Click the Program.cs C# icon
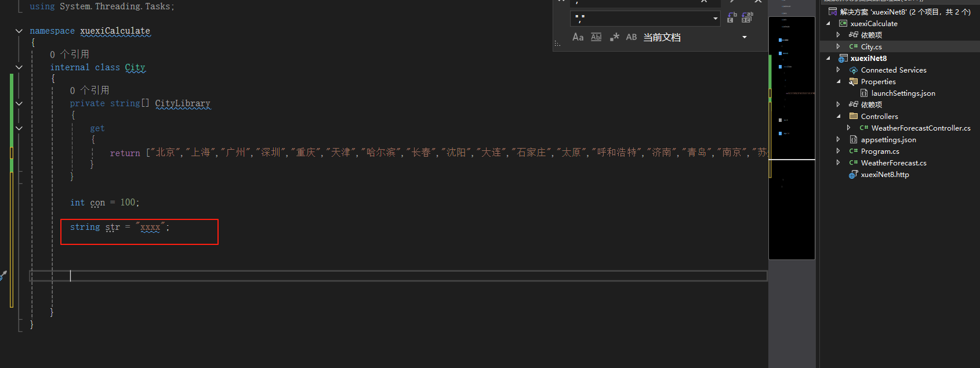980x368 pixels. coord(854,151)
